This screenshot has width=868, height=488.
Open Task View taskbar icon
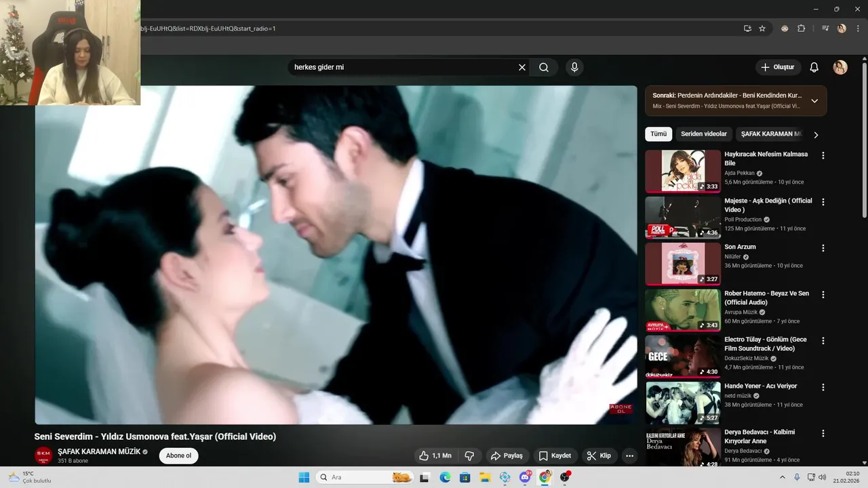(x=425, y=477)
